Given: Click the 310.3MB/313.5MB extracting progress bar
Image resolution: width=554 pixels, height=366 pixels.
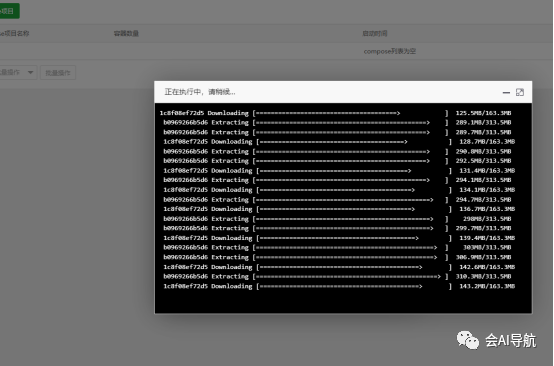Looking at the screenshot, I should point(350,277).
